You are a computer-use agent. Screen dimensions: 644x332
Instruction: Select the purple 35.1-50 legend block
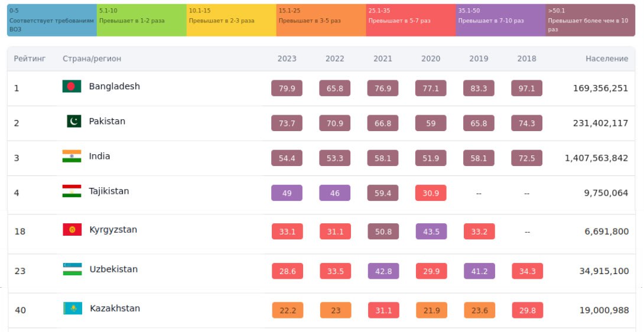500,20
